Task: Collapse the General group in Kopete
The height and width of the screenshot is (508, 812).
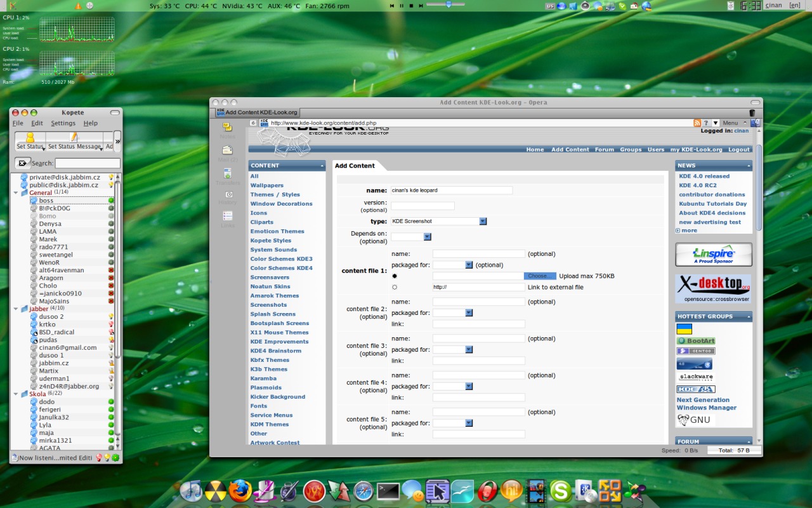Action: point(16,192)
